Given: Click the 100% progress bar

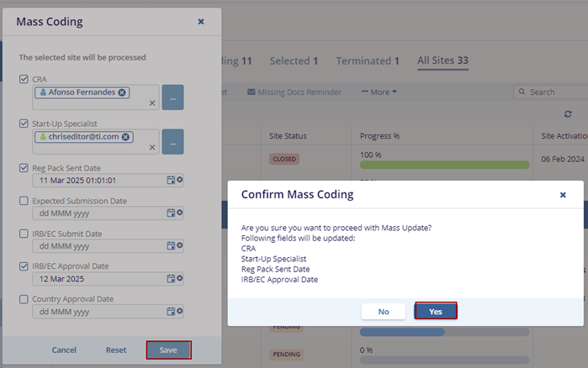Looking at the screenshot, I should (444, 165).
